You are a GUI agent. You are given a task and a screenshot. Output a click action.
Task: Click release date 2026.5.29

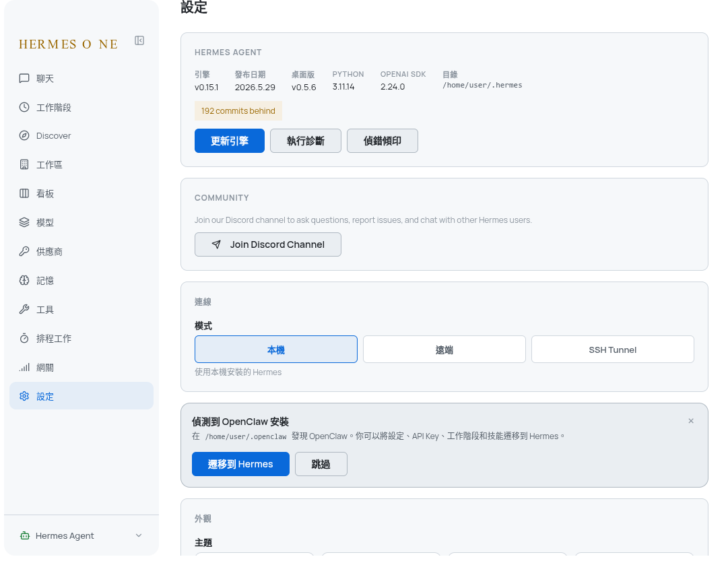[255, 88]
